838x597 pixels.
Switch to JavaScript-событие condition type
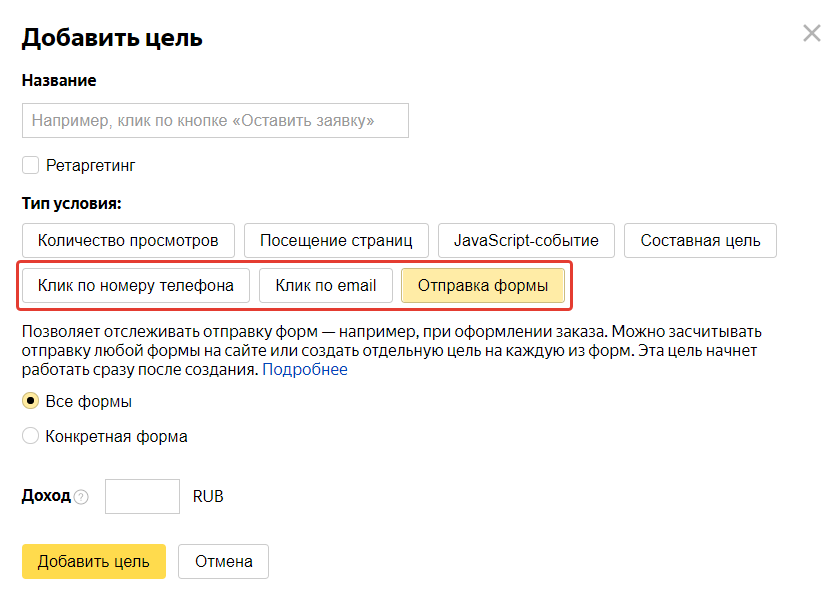526,241
